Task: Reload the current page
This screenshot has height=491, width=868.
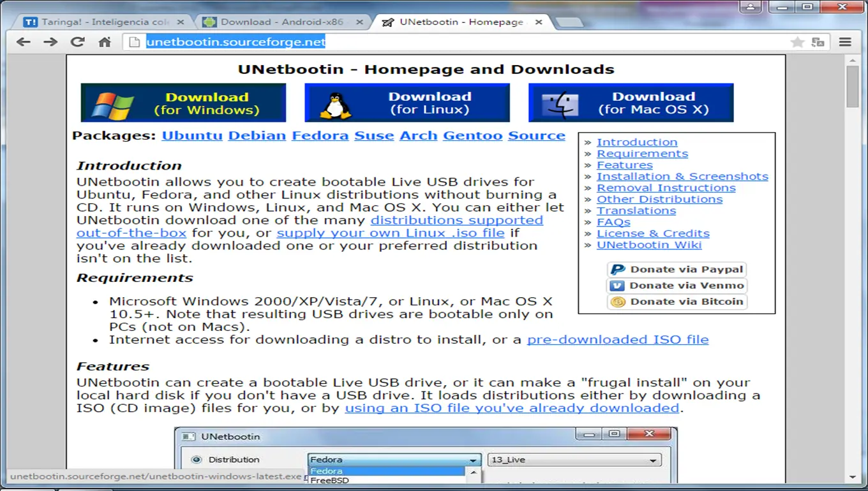Action: coord(77,42)
